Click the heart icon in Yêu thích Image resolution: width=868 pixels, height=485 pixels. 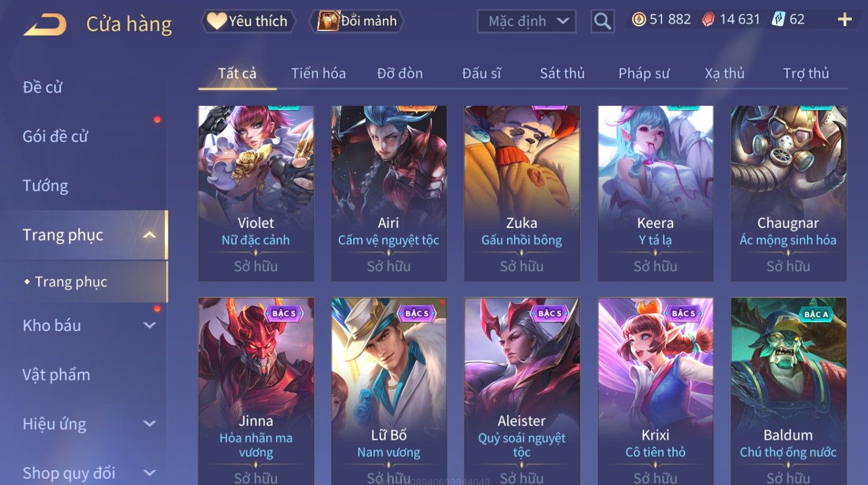(x=217, y=21)
